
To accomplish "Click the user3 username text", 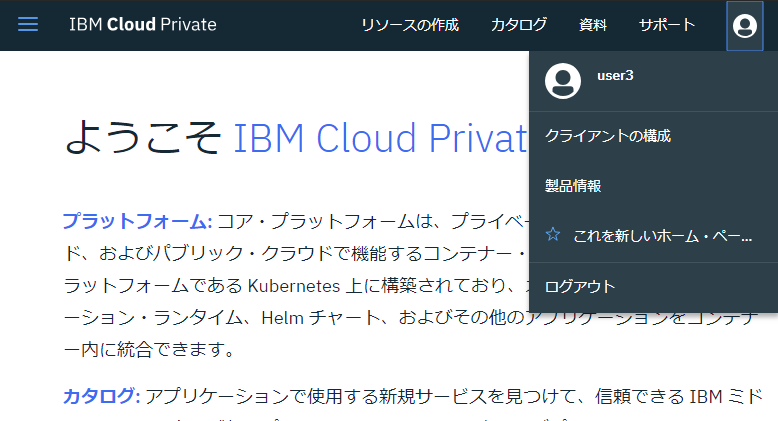I will coord(615,75).
